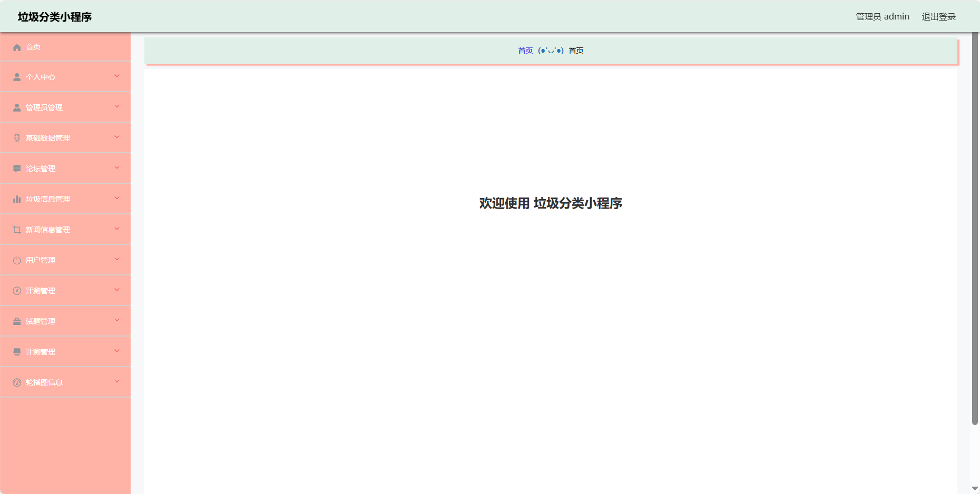
Task: Expand 论坛管理 using its chevron arrow
Action: click(117, 167)
